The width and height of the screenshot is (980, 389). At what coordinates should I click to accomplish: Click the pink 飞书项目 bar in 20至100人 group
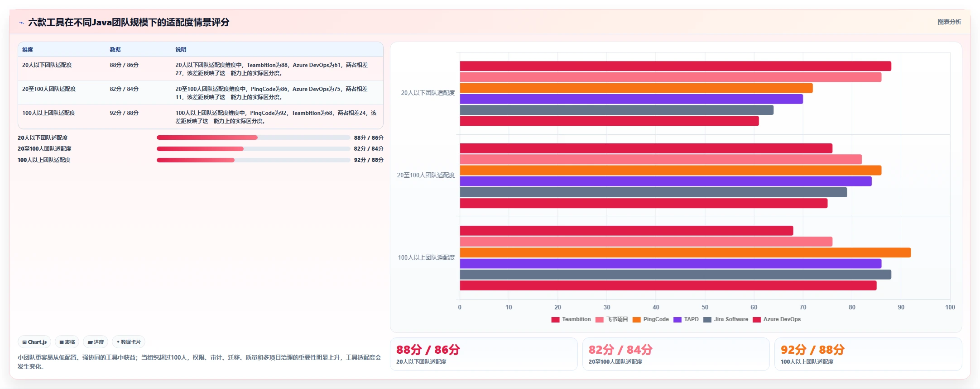click(661, 160)
